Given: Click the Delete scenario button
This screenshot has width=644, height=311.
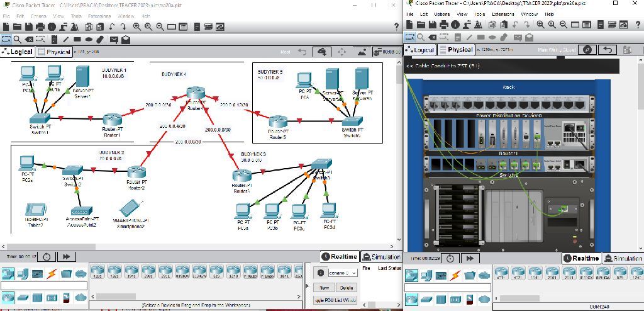Looking at the screenshot, I should (347, 287).
